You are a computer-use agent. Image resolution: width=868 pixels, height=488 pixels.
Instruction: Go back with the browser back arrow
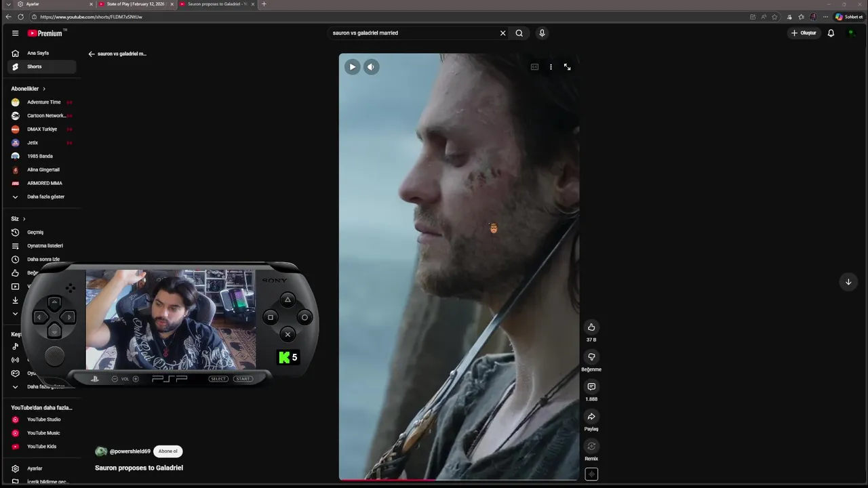pyautogui.click(x=8, y=17)
